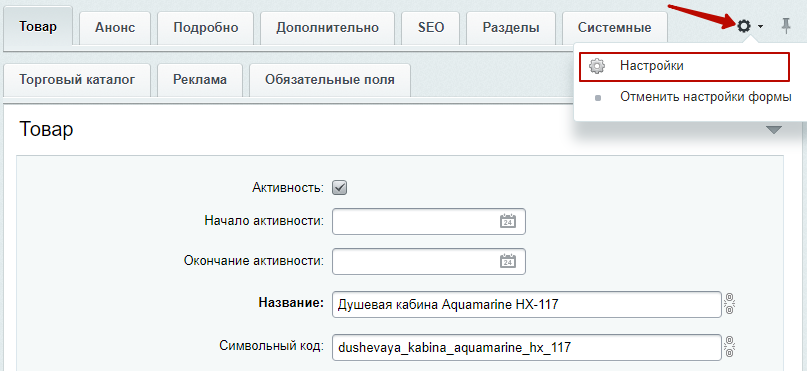Toggle the Активность checkbox

coord(340,188)
